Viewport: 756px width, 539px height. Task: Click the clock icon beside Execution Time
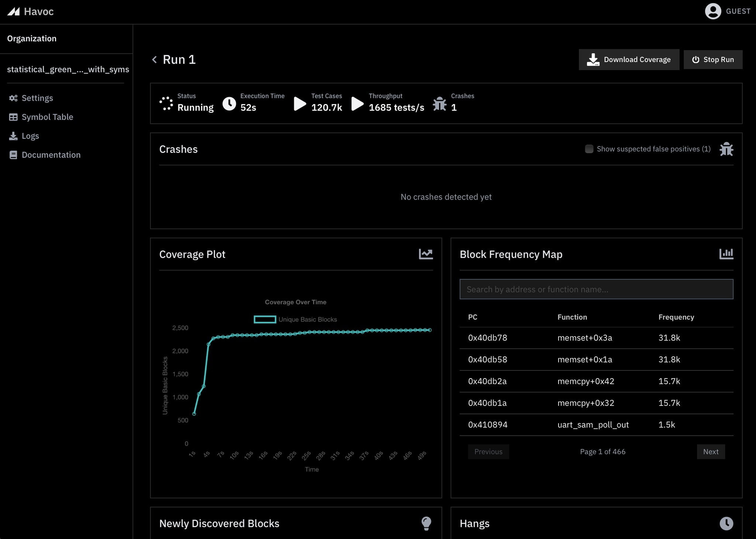[229, 104]
